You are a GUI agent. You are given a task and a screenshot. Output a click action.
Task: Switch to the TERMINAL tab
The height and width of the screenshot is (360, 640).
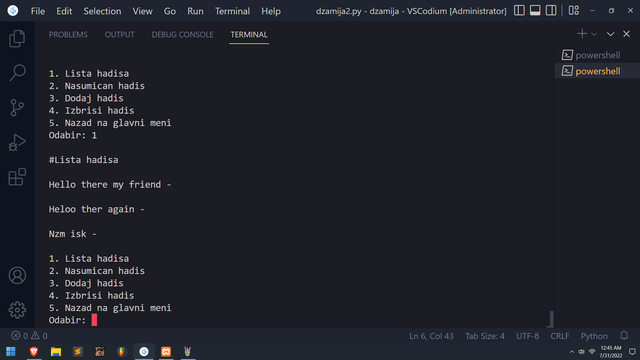249,35
